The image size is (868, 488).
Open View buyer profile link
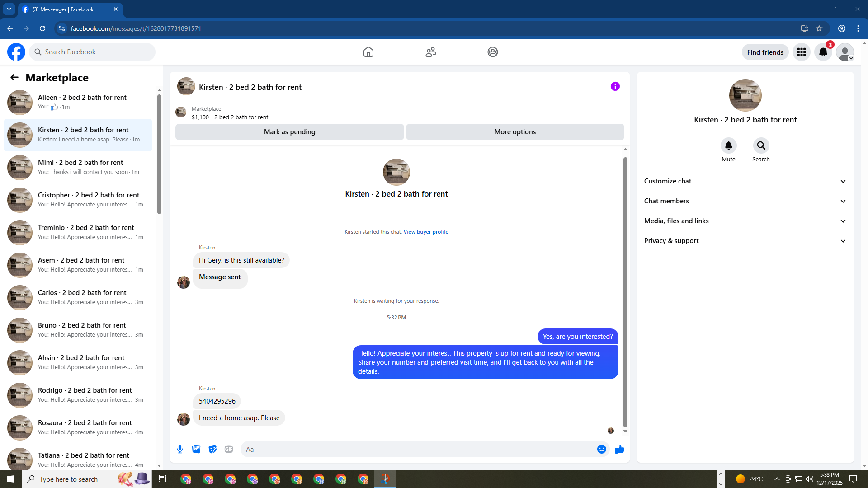(425, 232)
